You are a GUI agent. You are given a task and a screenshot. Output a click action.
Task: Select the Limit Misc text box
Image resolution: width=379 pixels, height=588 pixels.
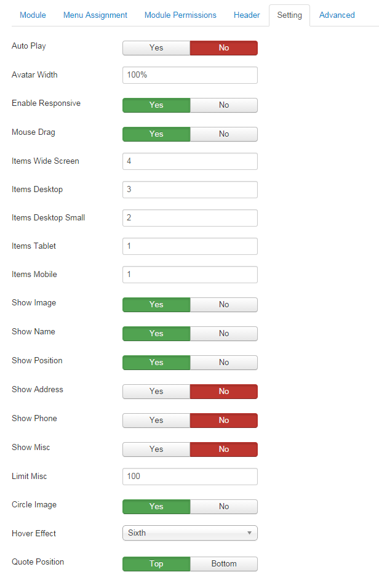189,477
